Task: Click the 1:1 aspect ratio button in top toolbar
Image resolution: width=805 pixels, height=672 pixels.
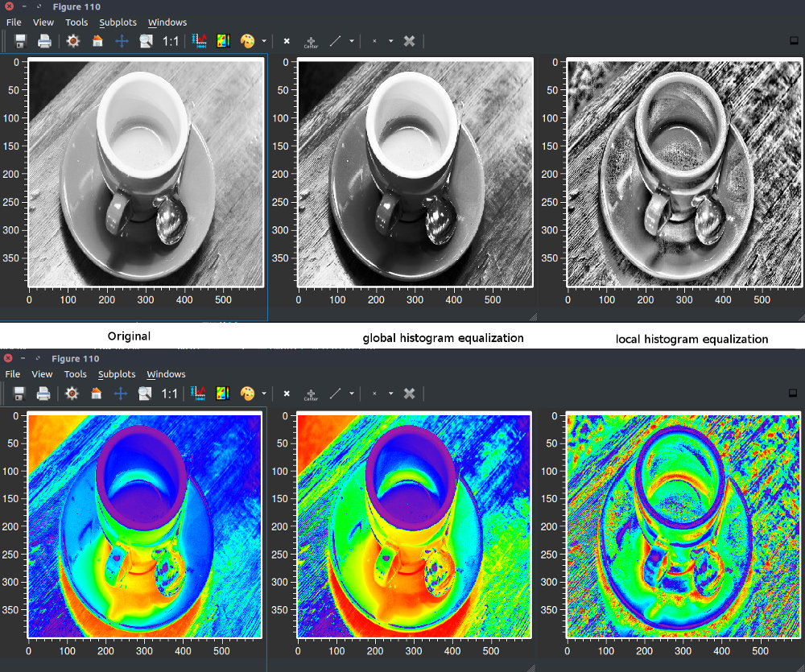Action: 171,41
